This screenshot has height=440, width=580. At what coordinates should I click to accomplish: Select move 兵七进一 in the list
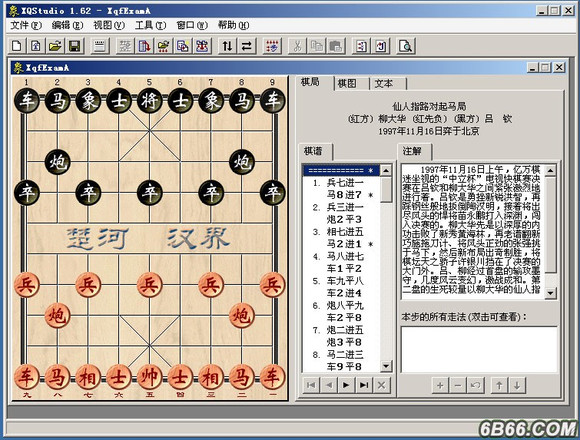(x=345, y=183)
